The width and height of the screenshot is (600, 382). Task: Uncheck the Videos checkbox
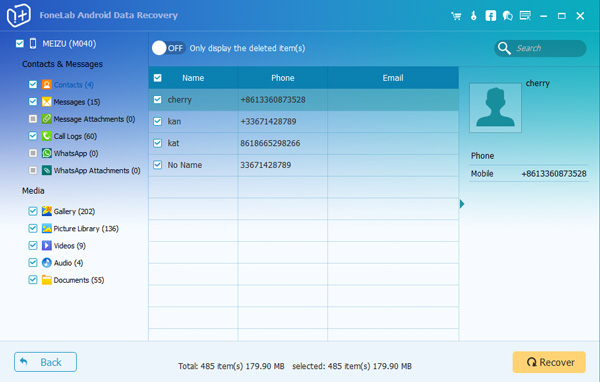33,245
